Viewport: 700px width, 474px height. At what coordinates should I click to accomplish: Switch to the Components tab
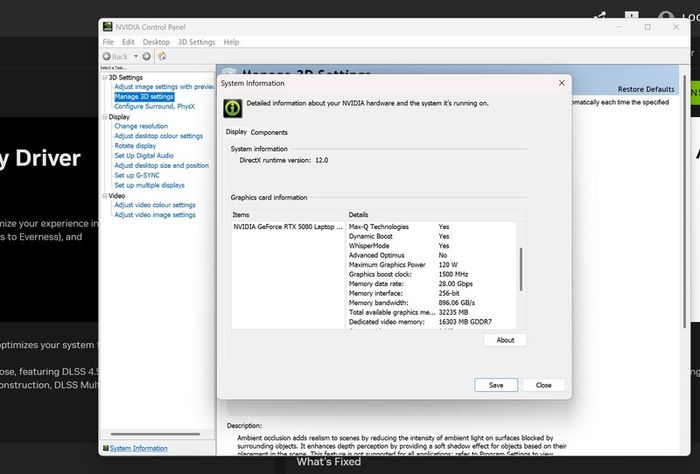(269, 133)
